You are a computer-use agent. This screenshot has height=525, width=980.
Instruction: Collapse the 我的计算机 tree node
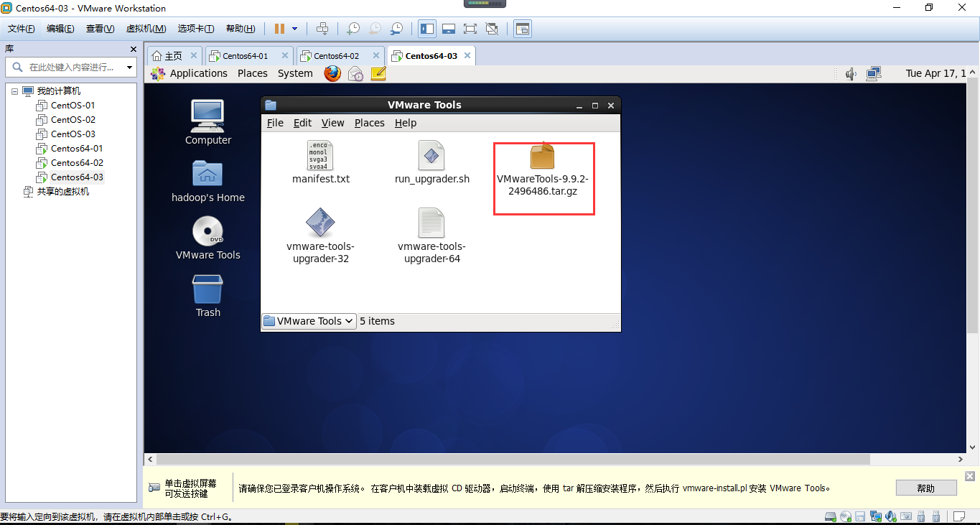tap(15, 91)
